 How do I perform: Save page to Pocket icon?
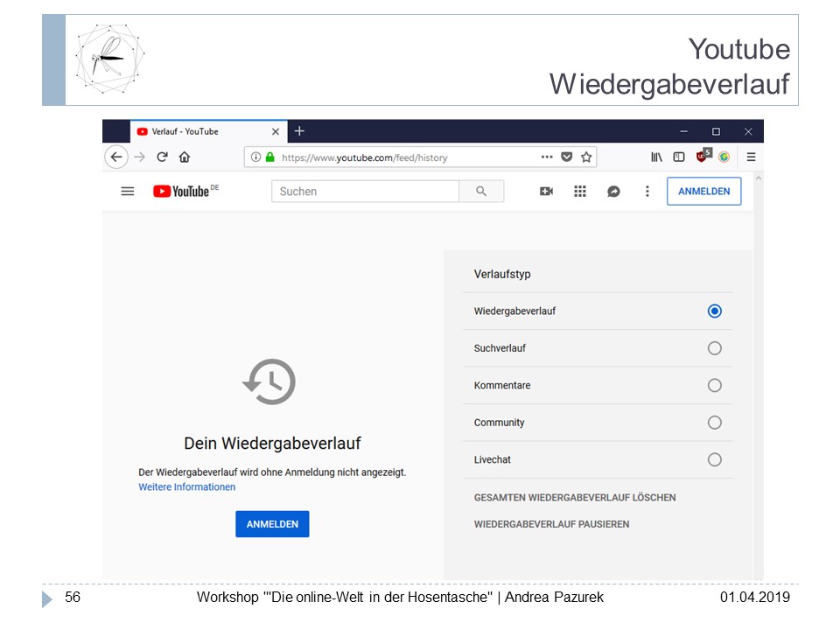(566, 157)
